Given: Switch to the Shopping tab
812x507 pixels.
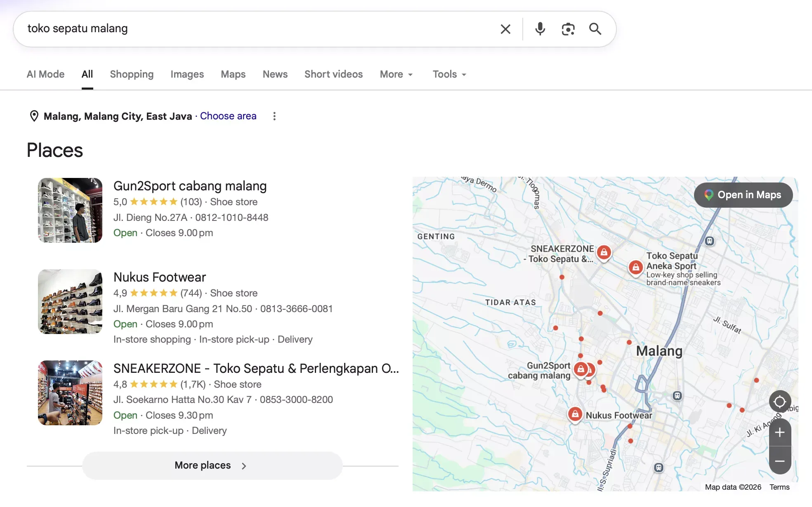Looking at the screenshot, I should [x=132, y=74].
